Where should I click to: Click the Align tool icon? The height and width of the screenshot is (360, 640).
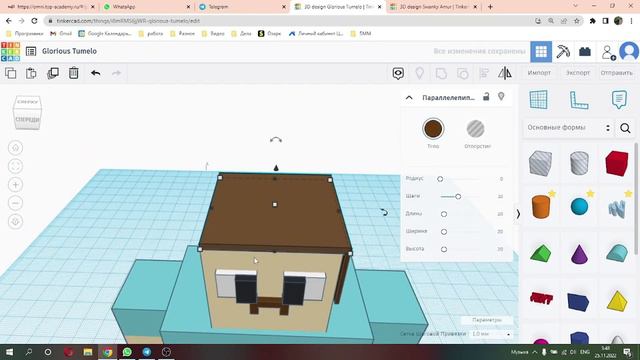(484, 73)
